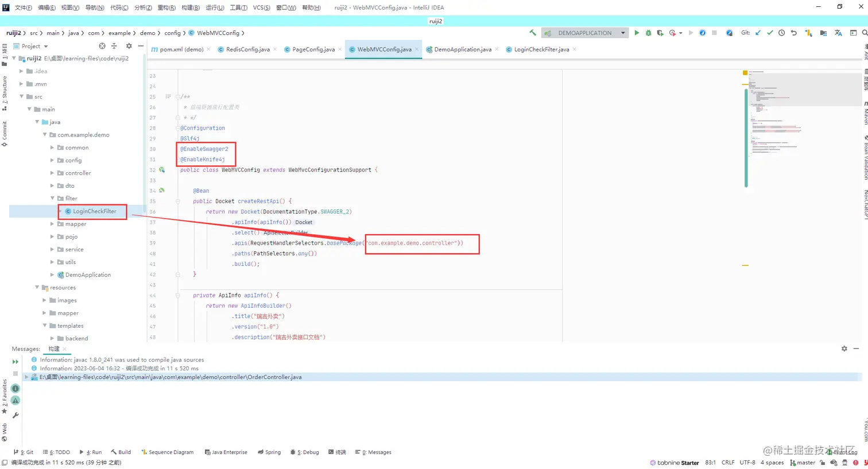Image resolution: width=868 pixels, height=469 pixels.
Task: Open the 6: TODO tool window
Action: point(56,452)
